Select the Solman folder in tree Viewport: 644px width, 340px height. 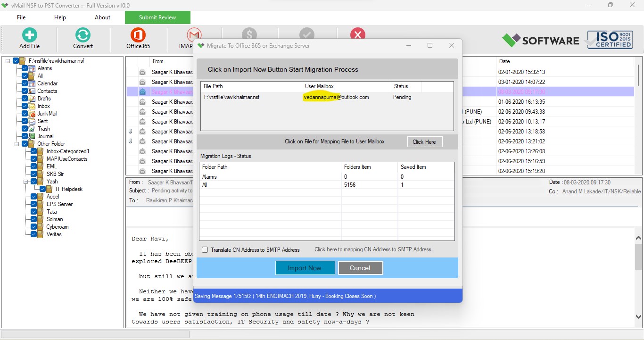pos(55,219)
